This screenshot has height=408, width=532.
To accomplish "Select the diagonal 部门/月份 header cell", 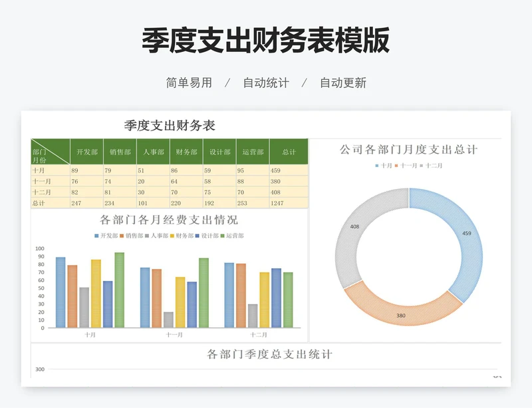I will [x=51, y=152].
